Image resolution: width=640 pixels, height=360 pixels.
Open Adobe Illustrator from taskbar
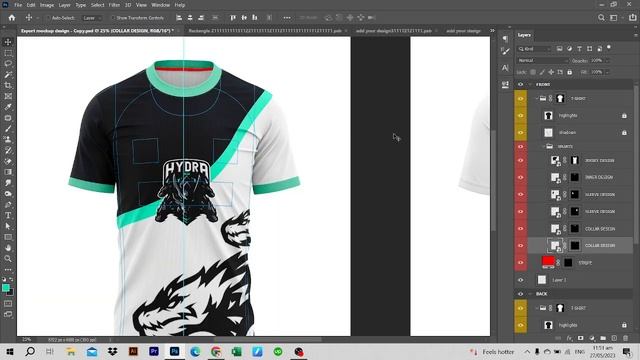(133, 351)
